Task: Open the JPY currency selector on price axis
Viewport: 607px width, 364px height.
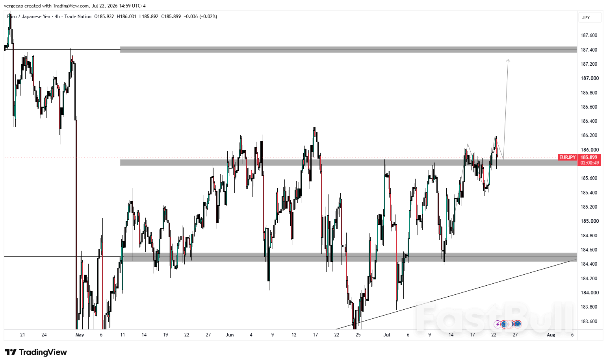Action: click(590, 17)
